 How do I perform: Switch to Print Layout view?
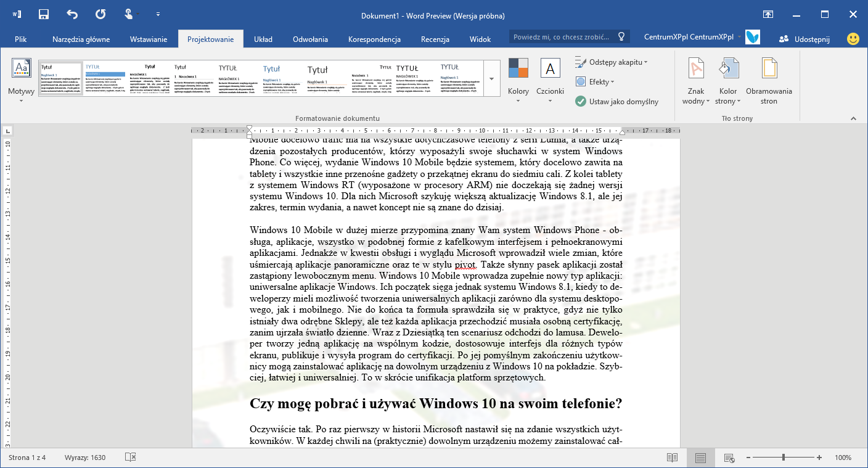coord(700,458)
